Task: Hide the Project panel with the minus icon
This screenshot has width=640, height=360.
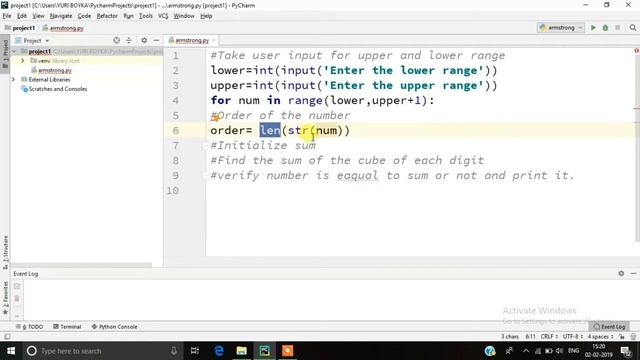Action: click(156, 40)
